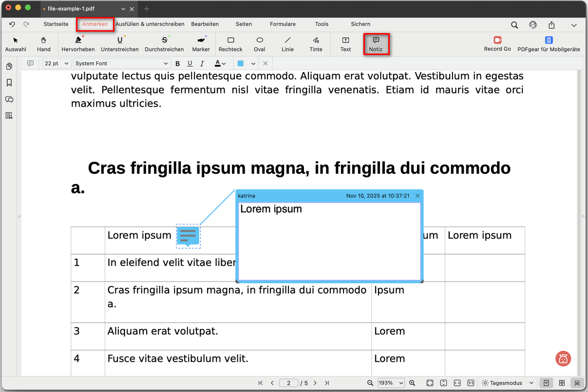Select the Auswahl arrow tool
This screenshot has width=588, height=392.
tap(16, 44)
